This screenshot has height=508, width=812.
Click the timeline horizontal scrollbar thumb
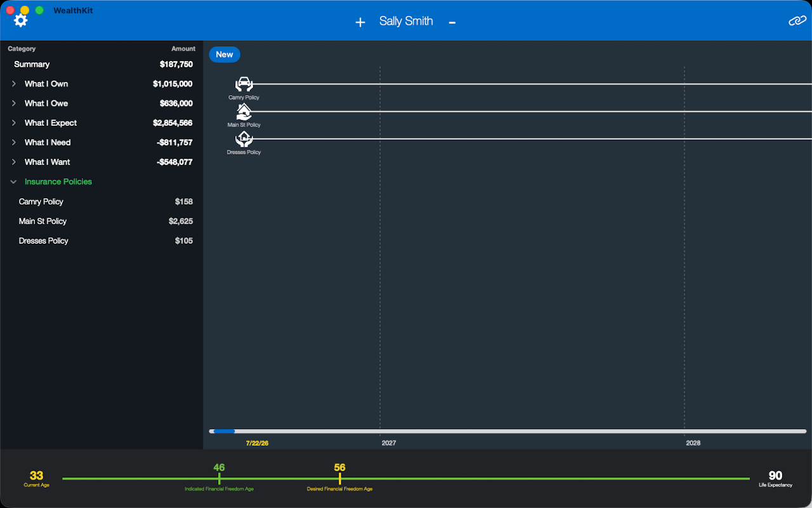click(x=224, y=431)
